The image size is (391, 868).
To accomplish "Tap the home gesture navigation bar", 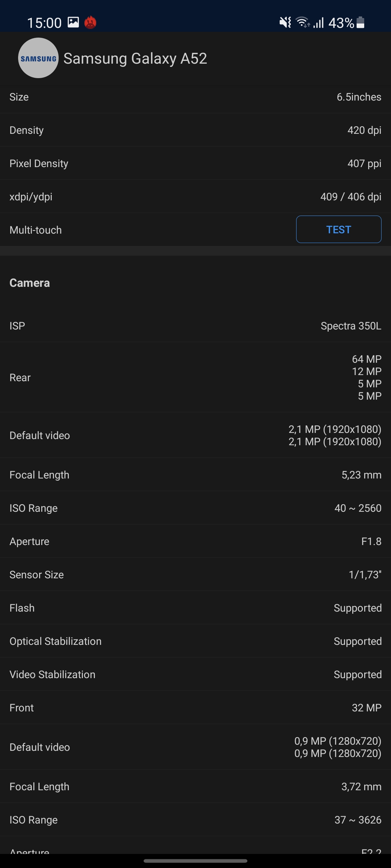I will (195, 861).
